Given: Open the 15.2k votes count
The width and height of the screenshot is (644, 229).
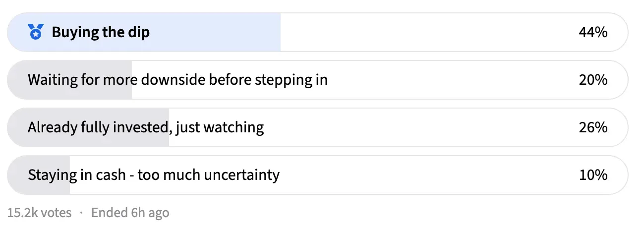Looking at the screenshot, I should 40,213.
